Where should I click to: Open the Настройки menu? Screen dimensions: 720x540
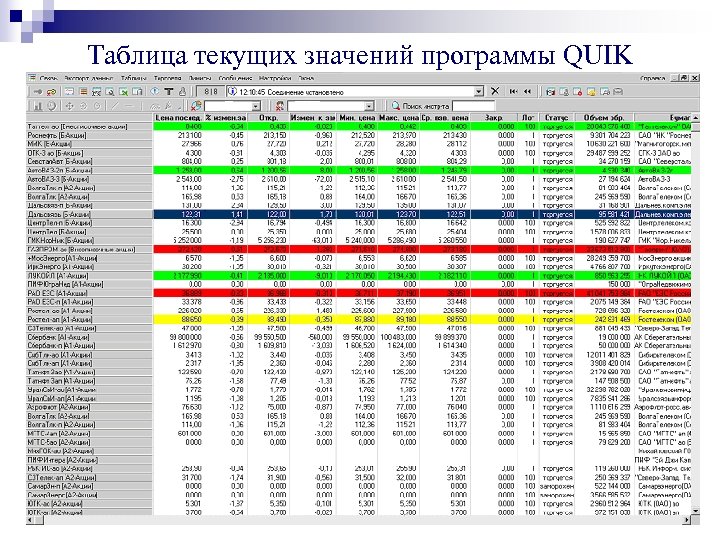275,79
